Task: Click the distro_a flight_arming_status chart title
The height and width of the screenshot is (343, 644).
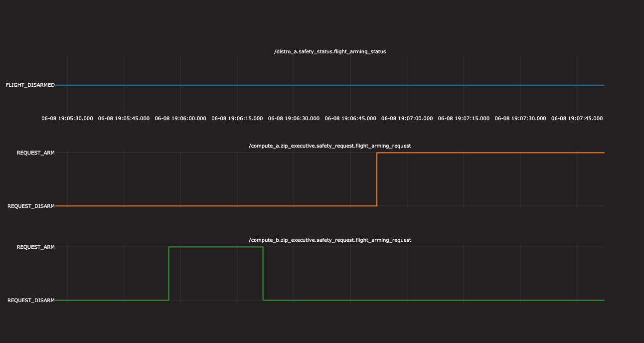Action: 330,52
